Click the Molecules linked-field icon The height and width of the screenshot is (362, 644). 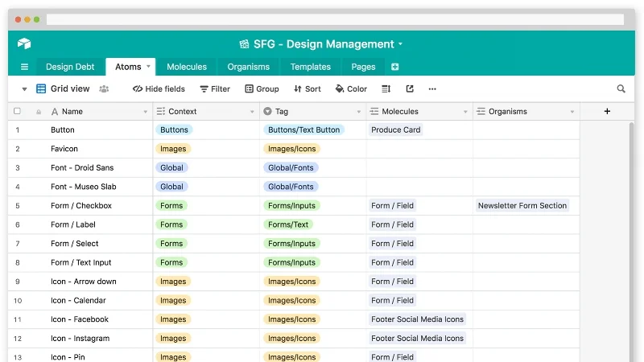[x=374, y=111]
